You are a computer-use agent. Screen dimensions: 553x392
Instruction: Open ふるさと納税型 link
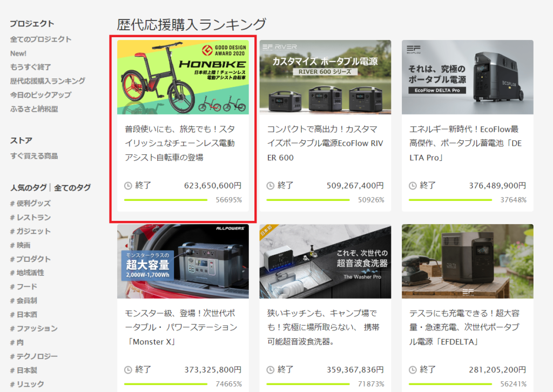point(34,109)
